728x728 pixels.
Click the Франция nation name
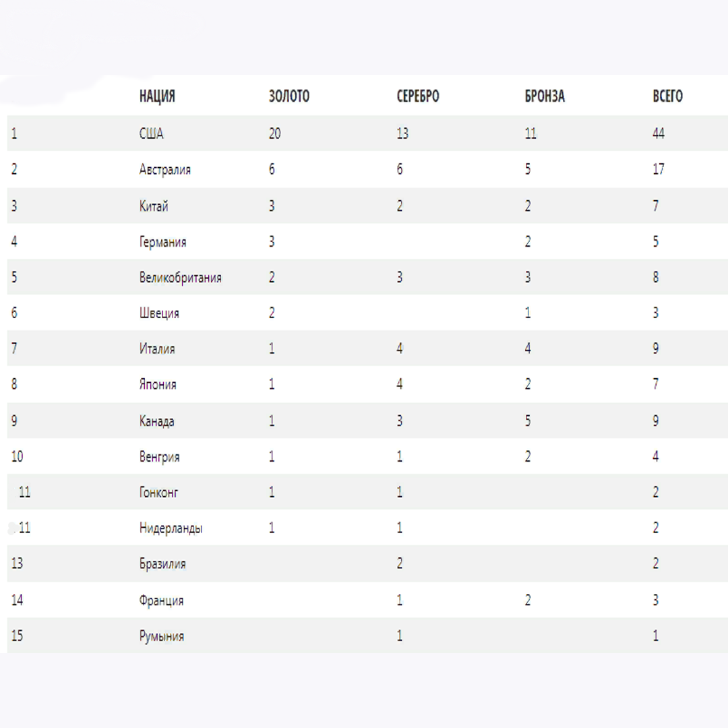click(161, 601)
